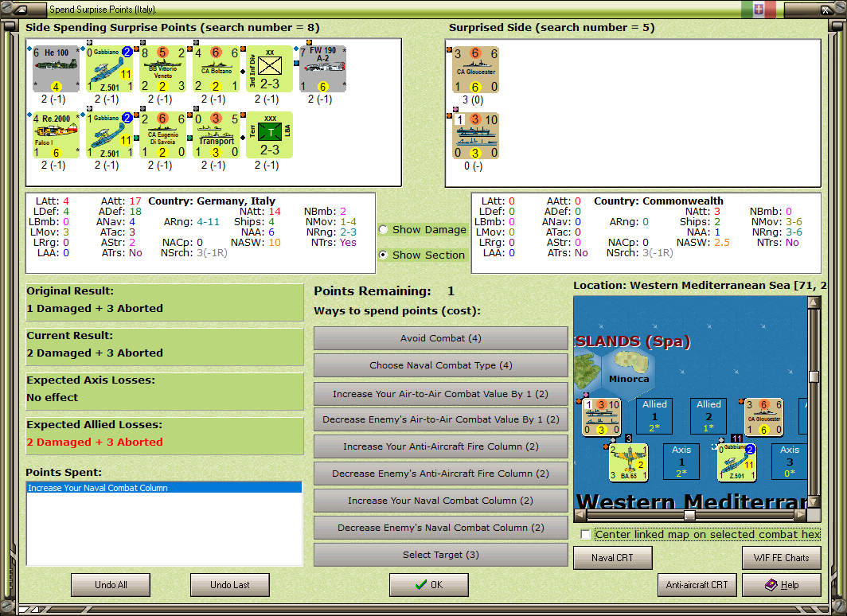This screenshot has width=847, height=616.
Task: Select the CA Gloucester counter in Surprised Side
Action: 475,70
